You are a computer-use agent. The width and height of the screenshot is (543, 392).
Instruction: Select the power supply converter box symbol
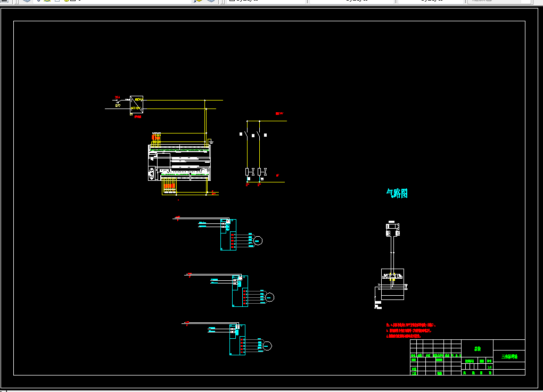[x=136, y=104]
